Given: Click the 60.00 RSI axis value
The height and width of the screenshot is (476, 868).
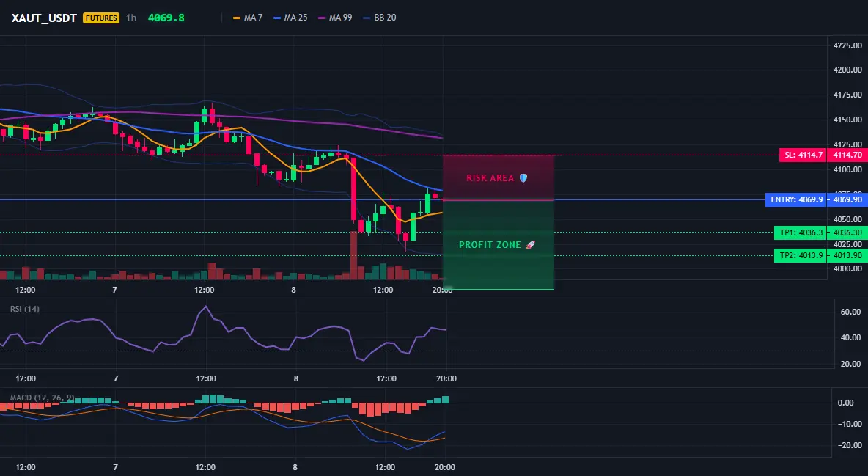Looking at the screenshot, I should 851,312.
